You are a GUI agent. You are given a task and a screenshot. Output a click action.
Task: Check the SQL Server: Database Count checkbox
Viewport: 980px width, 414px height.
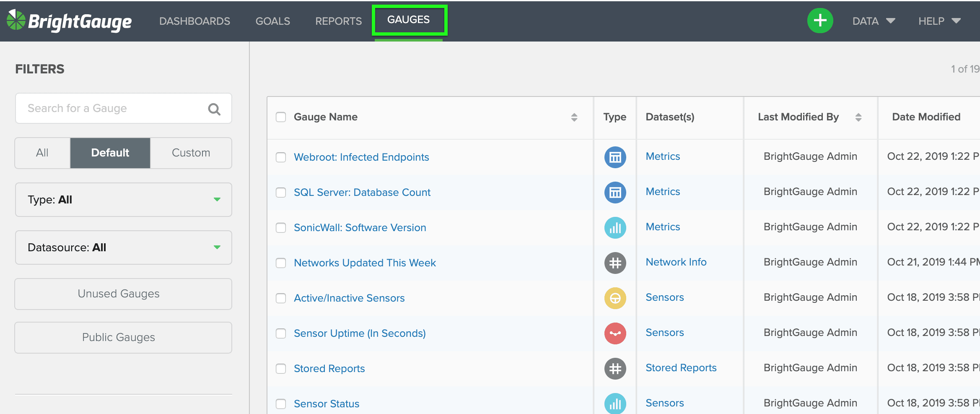[281, 193]
